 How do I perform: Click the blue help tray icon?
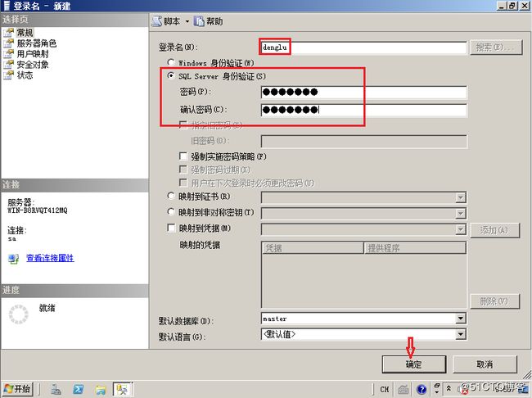tap(421, 389)
